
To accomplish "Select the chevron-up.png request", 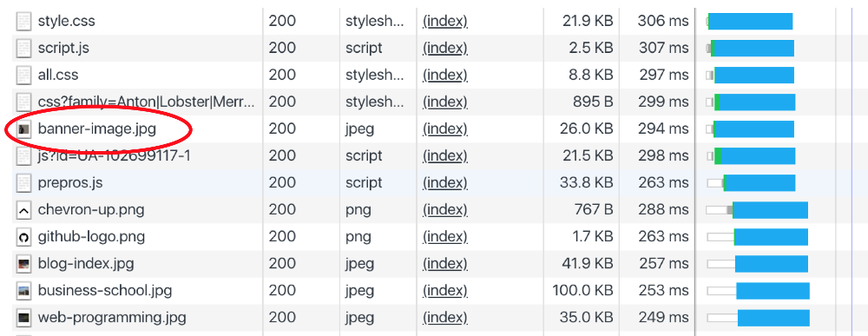I will click(x=91, y=210).
